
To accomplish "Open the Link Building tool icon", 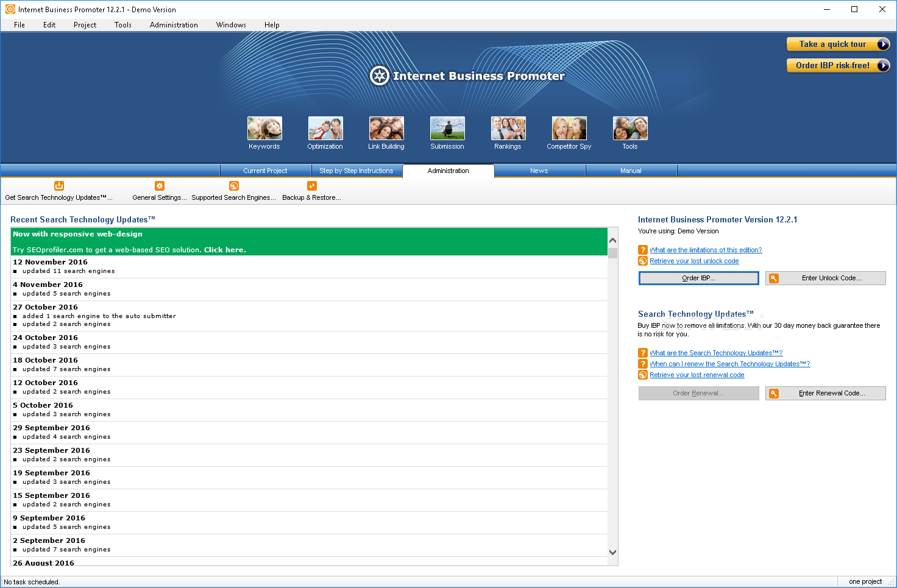I will point(386,129).
